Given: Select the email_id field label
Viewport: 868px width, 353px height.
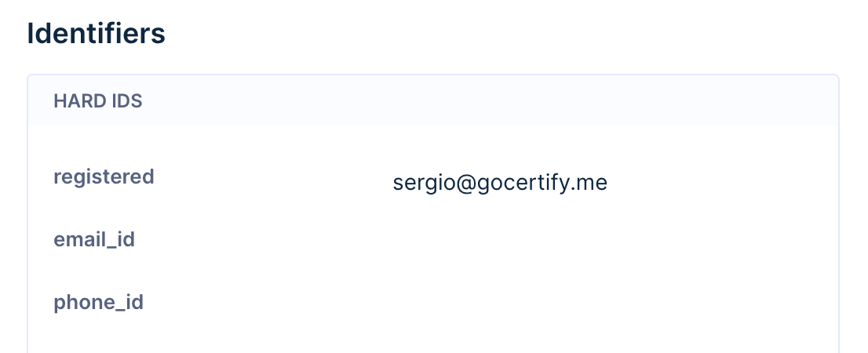Looking at the screenshot, I should [x=94, y=239].
